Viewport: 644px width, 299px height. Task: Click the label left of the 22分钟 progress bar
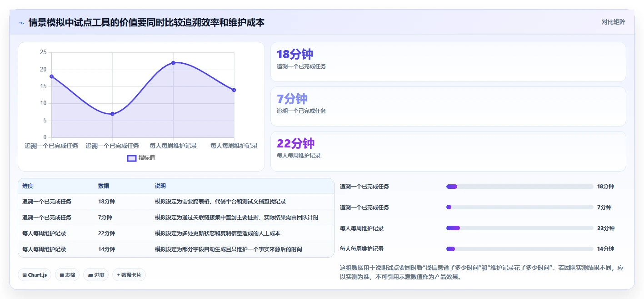click(362, 228)
